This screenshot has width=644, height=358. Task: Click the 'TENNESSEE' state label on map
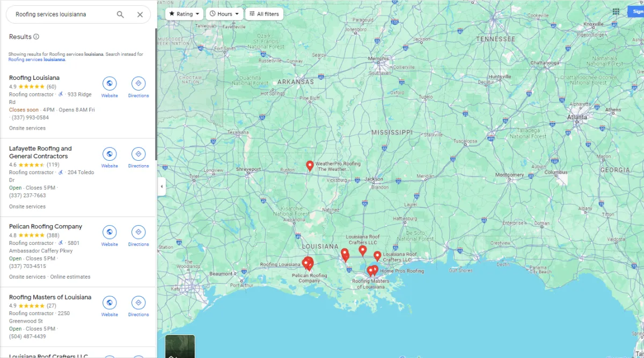(x=495, y=39)
